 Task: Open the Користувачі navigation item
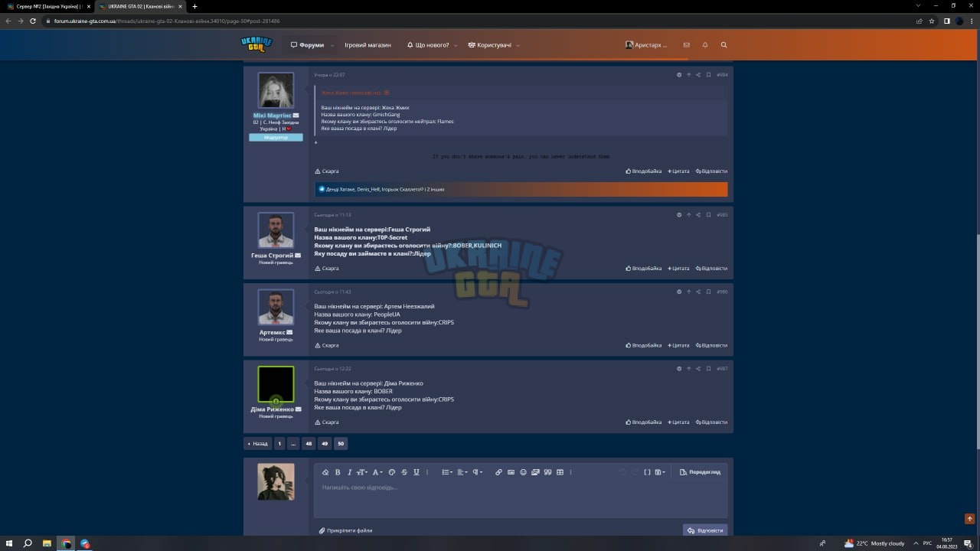point(490,45)
